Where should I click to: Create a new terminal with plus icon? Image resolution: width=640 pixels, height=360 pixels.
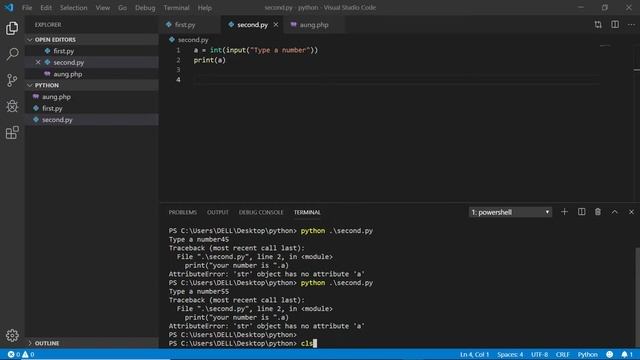coord(564,212)
